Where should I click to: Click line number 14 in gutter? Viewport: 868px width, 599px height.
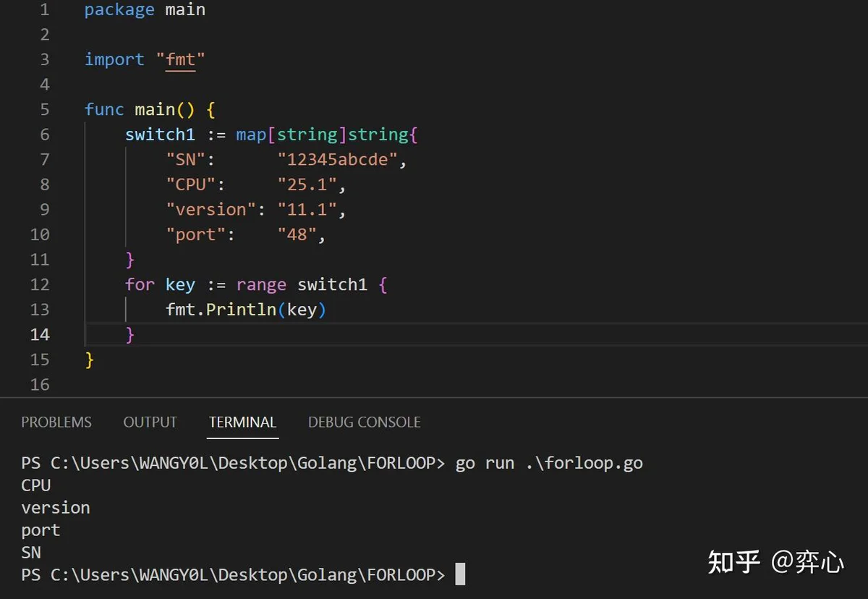point(40,334)
